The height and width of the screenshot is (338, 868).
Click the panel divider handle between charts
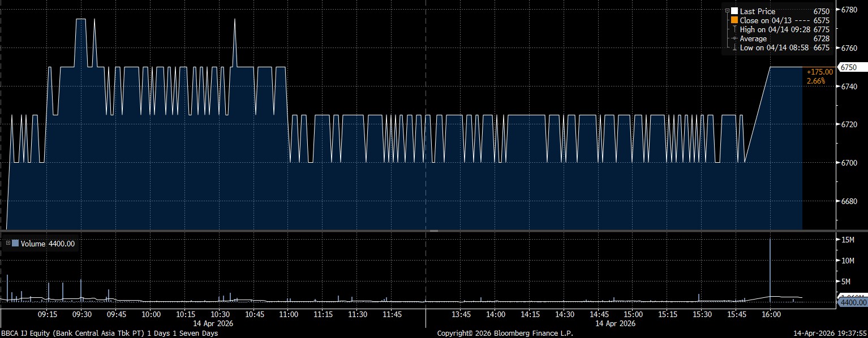coord(434,231)
